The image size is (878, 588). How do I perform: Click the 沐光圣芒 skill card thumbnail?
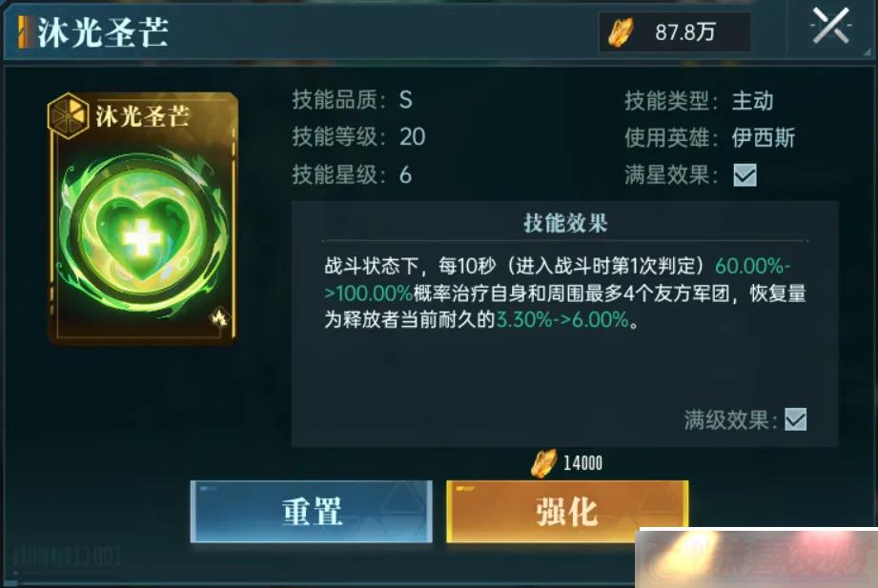(x=143, y=218)
